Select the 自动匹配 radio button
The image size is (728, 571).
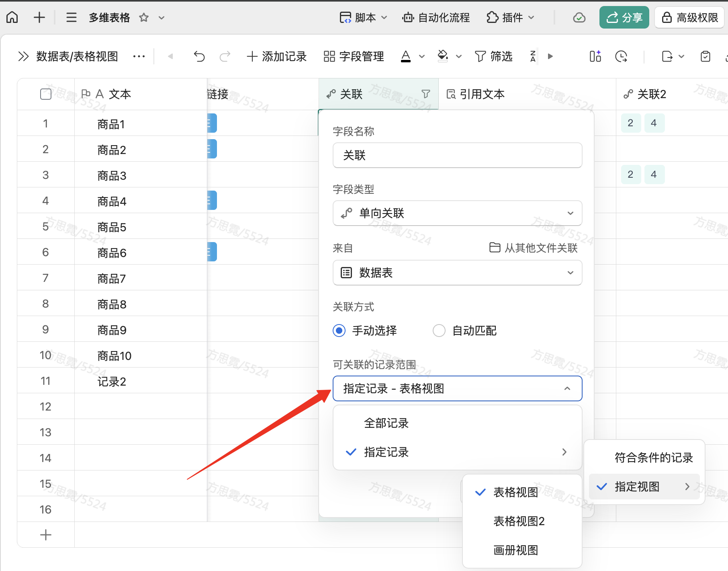(439, 331)
